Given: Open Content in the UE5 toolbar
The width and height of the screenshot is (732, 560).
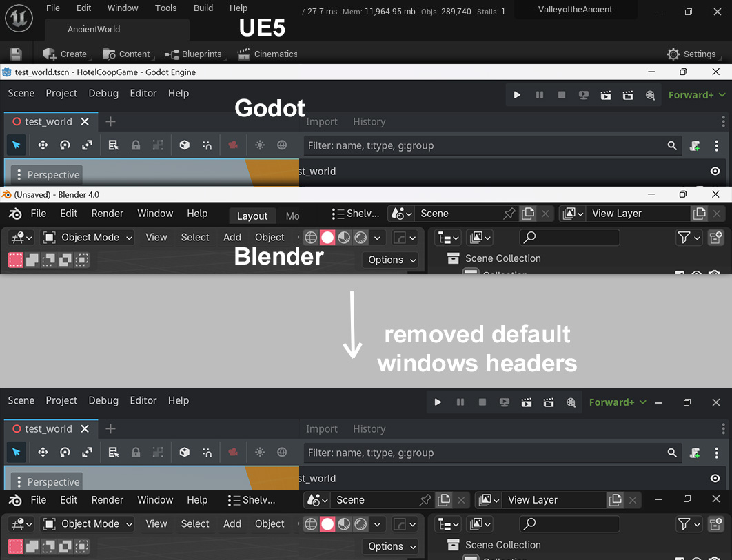Looking at the screenshot, I should pos(127,54).
